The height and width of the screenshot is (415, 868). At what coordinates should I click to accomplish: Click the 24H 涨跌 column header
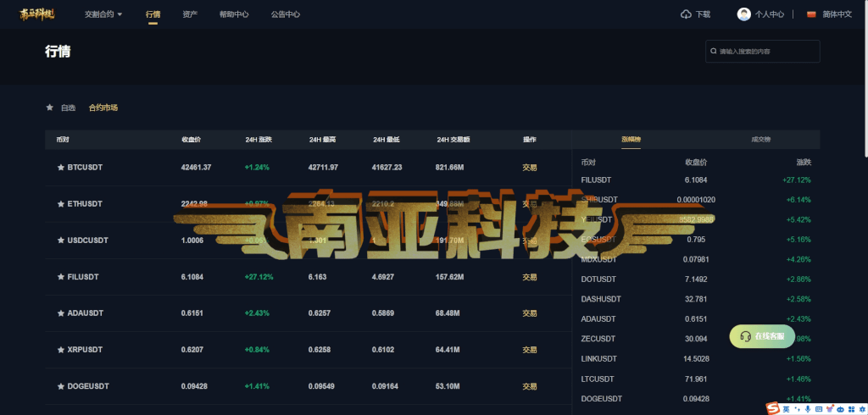(x=259, y=140)
